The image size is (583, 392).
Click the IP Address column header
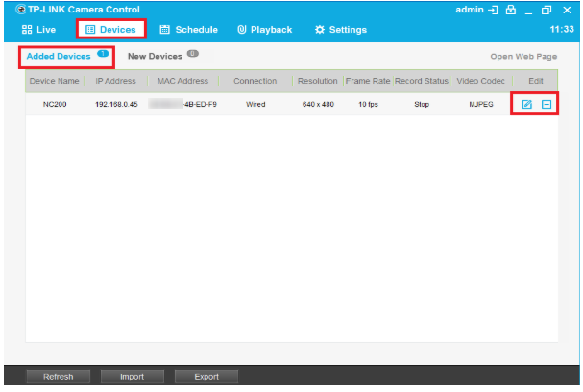pyautogui.click(x=115, y=81)
